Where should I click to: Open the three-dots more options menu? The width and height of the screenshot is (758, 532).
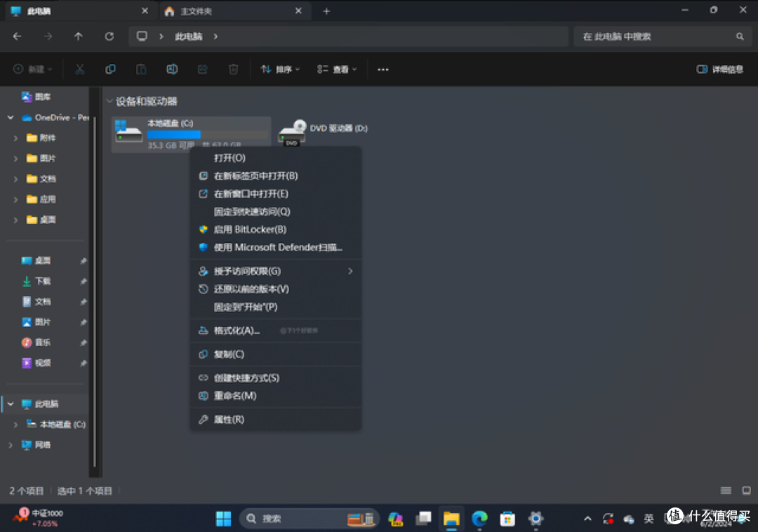pos(383,69)
